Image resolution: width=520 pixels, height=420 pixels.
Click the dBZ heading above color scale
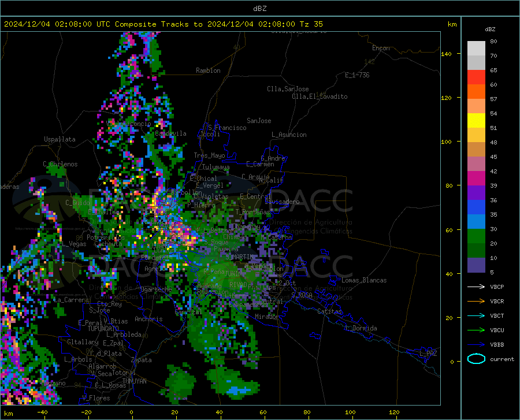490,29
